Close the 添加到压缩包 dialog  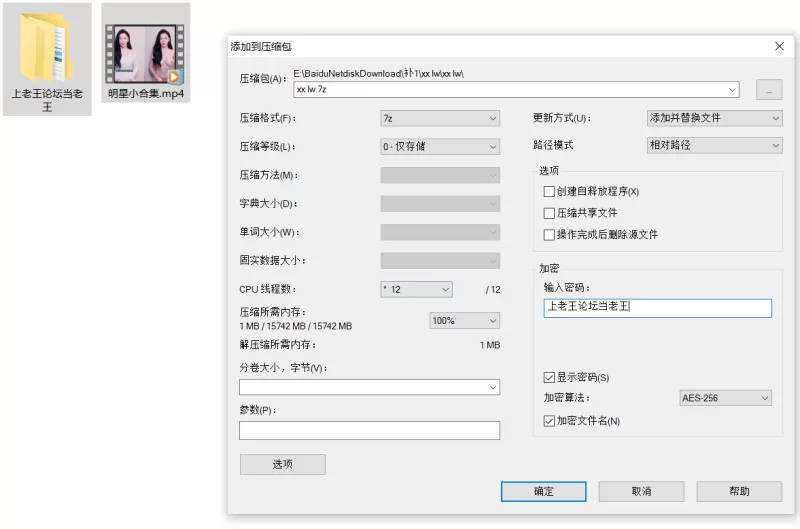point(779,47)
